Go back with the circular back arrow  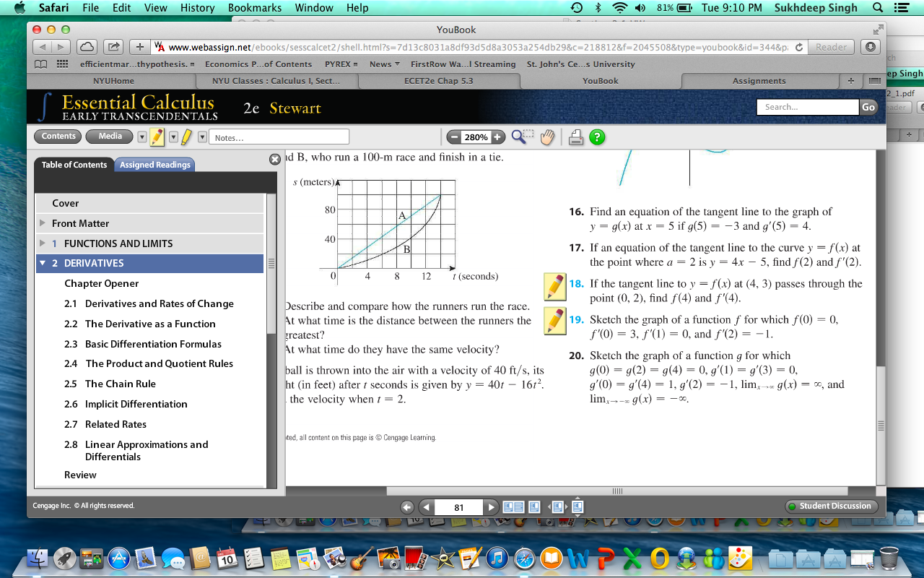(x=407, y=507)
